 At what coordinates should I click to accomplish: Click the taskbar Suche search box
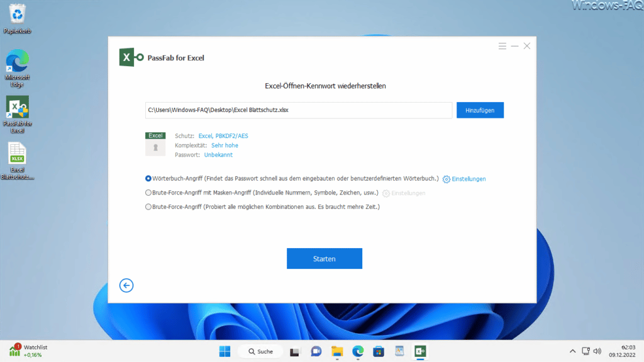(261, 351)
